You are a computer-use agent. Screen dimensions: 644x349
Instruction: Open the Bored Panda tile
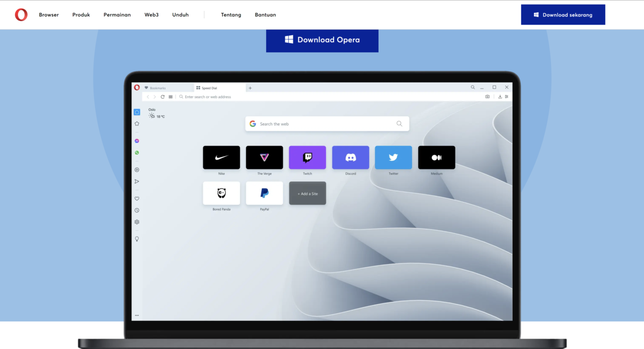tap(221, 193)
